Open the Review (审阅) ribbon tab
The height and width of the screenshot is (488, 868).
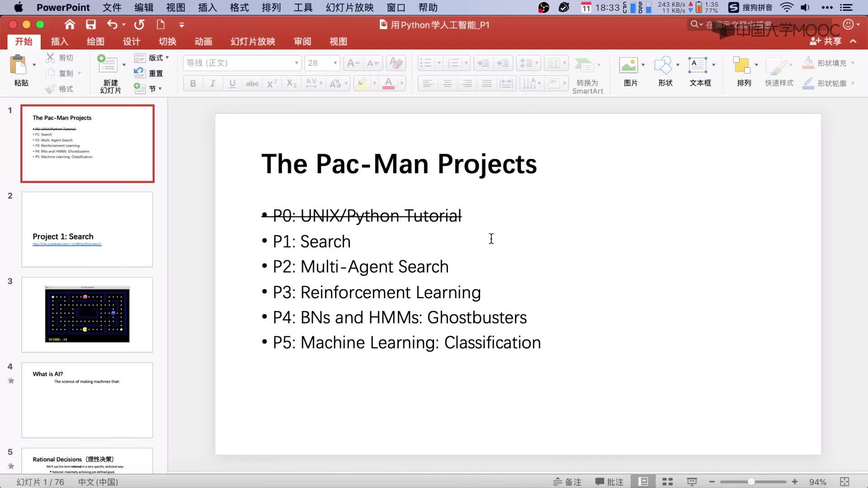tap(302, 42)
